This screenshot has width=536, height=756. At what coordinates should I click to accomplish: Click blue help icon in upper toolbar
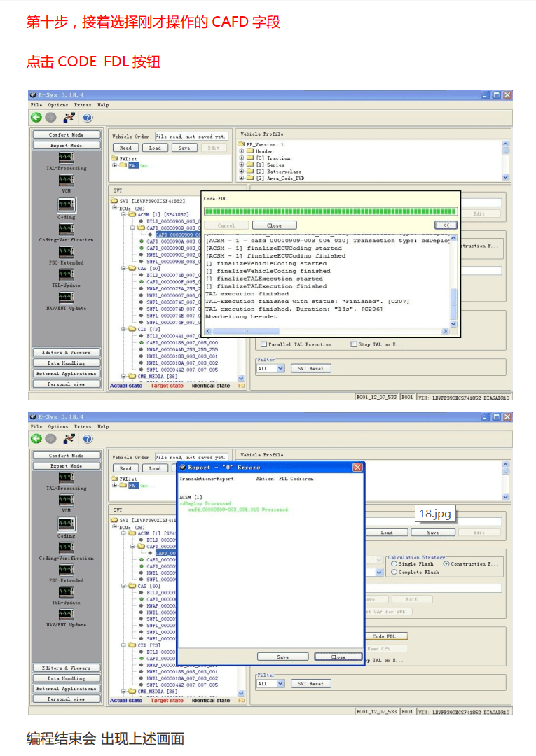pos(88,118)
